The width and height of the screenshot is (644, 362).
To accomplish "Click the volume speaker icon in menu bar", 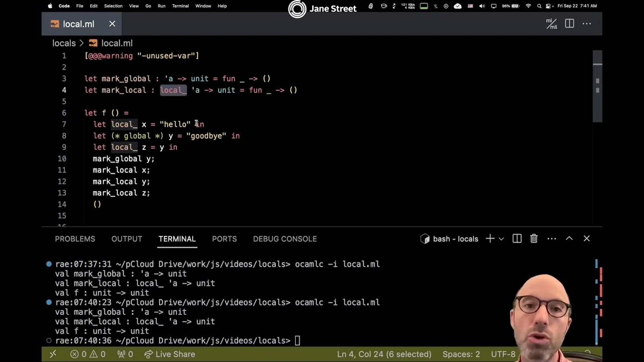I will pyautogui.click(x=482, y=6).
